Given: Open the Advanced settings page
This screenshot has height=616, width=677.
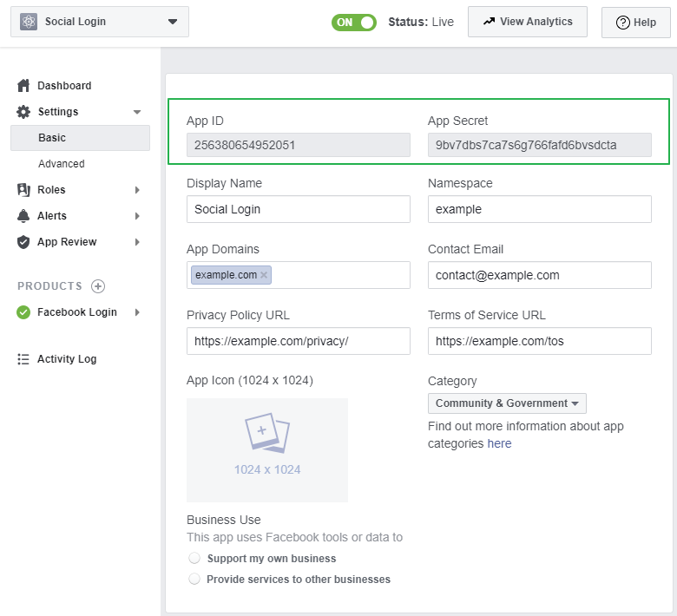Looking at the screenshot, I should (x=61, y=164).
